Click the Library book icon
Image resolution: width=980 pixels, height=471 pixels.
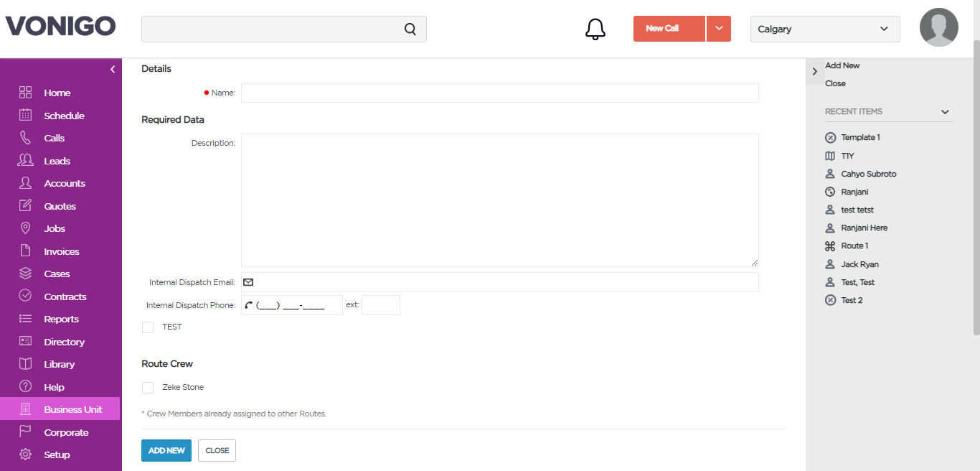pyautogui.click(x=25, y=364)
